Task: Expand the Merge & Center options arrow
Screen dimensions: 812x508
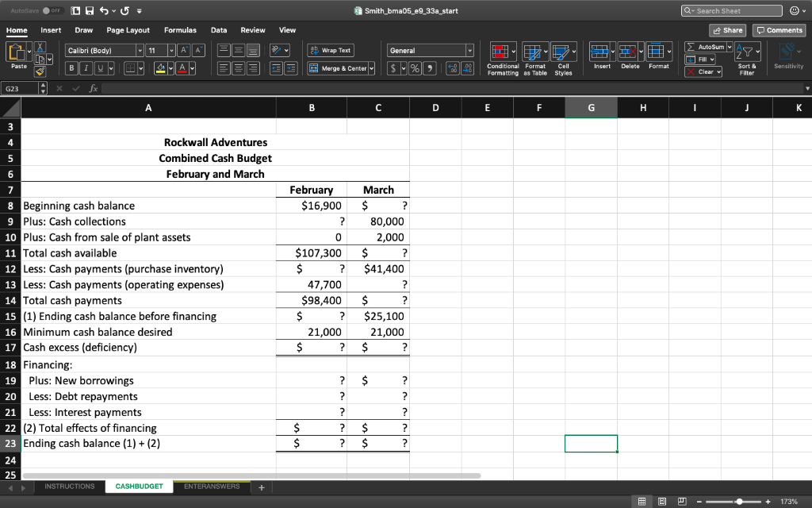Action: [x=371, y=68]
